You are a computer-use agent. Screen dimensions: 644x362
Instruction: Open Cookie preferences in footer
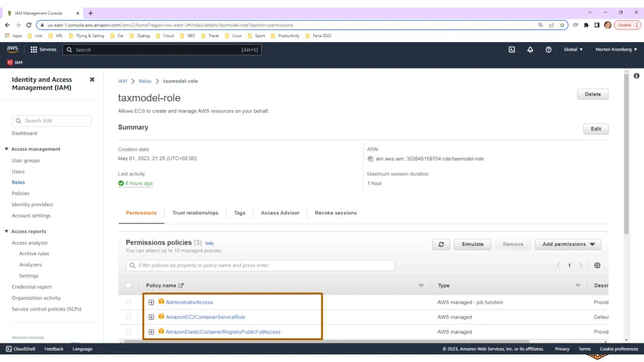point(619,349)
